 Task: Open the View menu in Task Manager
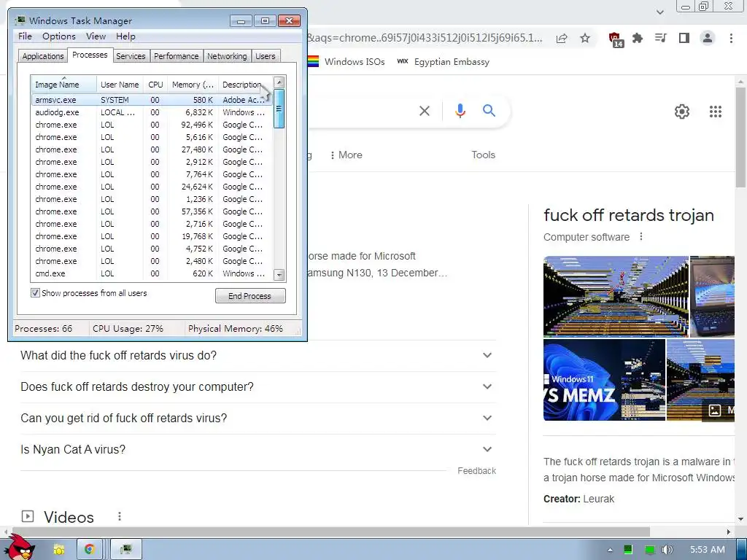click(x=96, y=36)
